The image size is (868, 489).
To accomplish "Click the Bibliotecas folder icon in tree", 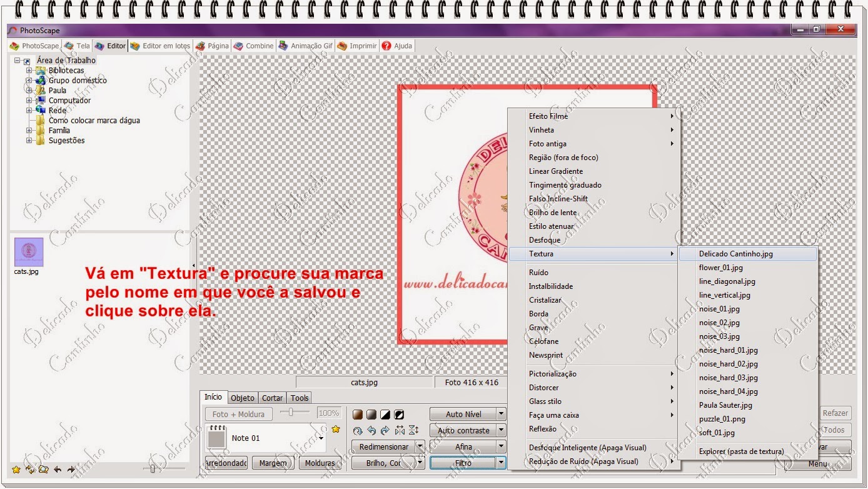I will [41, 70].
